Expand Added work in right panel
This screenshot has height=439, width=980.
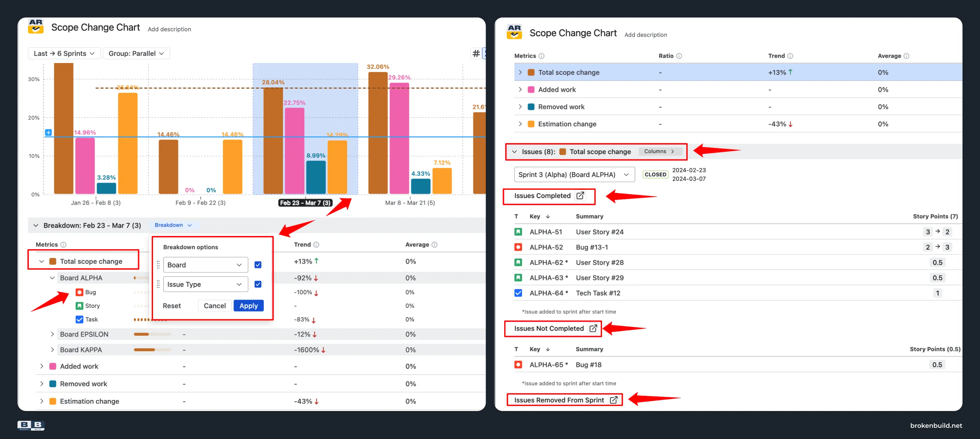tap(520, 89)
